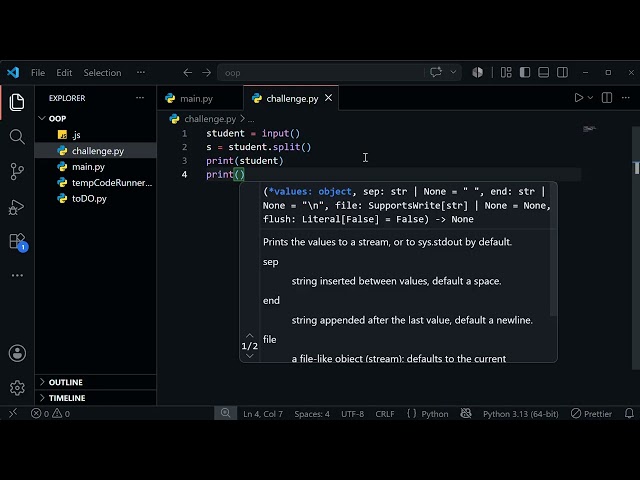Click the Copilot status icon in title bar

pos(478,73)
